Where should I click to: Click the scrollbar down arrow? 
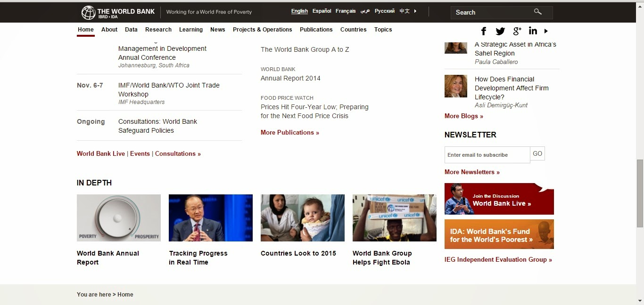coord(640,300)
